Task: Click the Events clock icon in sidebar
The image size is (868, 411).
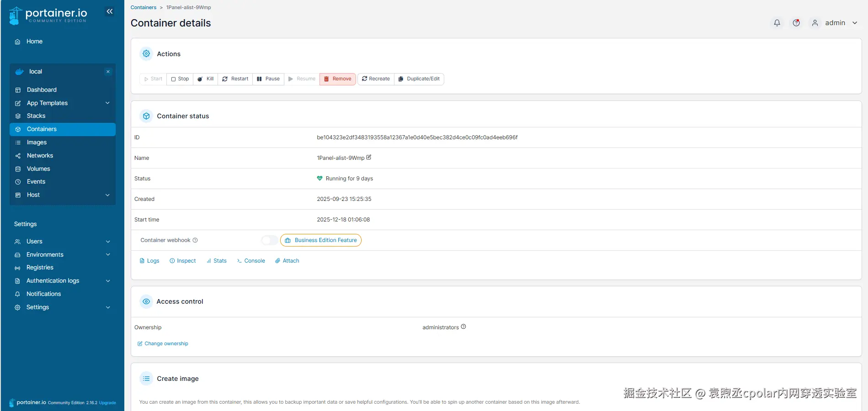Action: click(18, 182)
